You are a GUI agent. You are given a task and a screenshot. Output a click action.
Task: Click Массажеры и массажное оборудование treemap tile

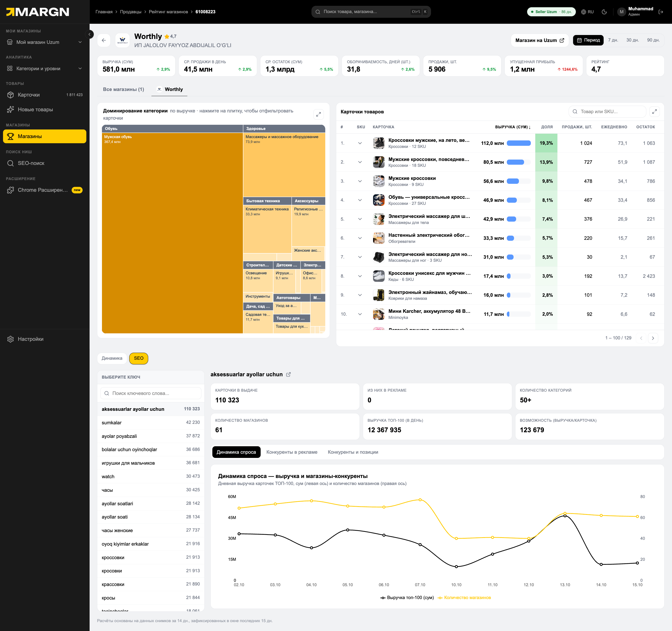[x=284, y=165]
